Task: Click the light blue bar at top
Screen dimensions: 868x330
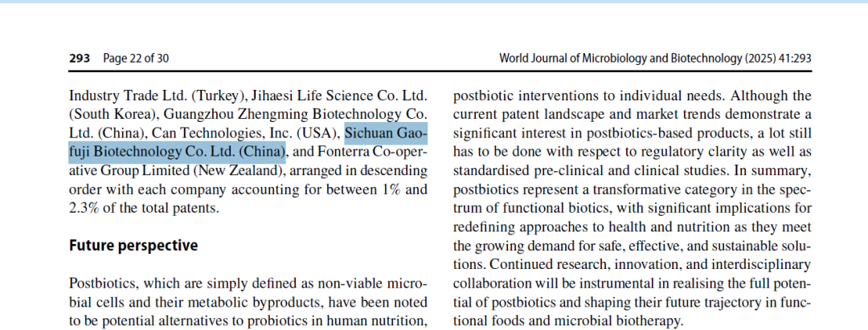Action: tap(434, 2)
